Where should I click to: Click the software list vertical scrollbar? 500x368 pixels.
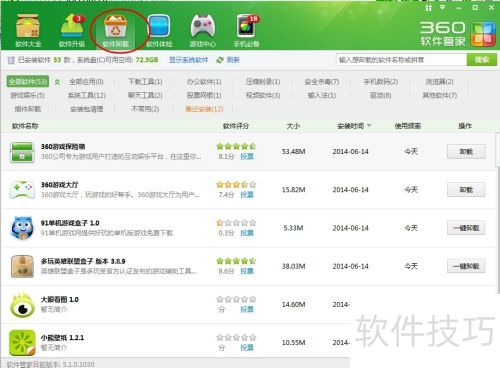coord(498,213)
